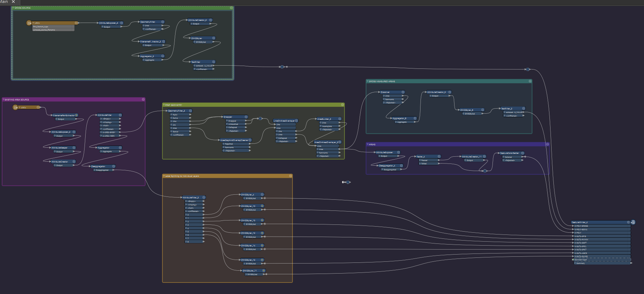Click AttributeCreator_2 gear icon
The image size is (644, 294).
(x=211, y=20)
